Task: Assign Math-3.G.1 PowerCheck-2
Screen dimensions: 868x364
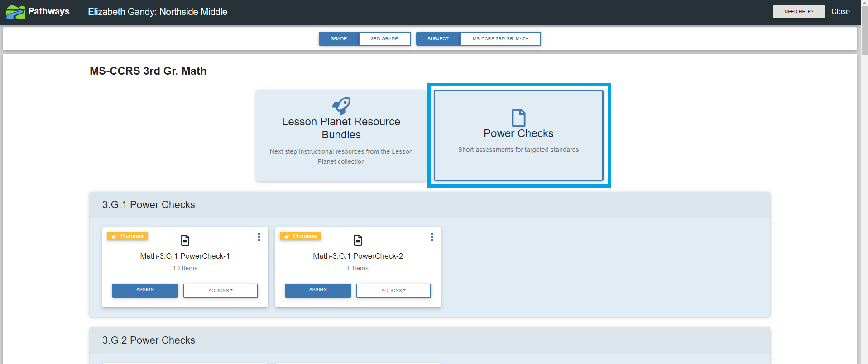Action: pos(318,290)
